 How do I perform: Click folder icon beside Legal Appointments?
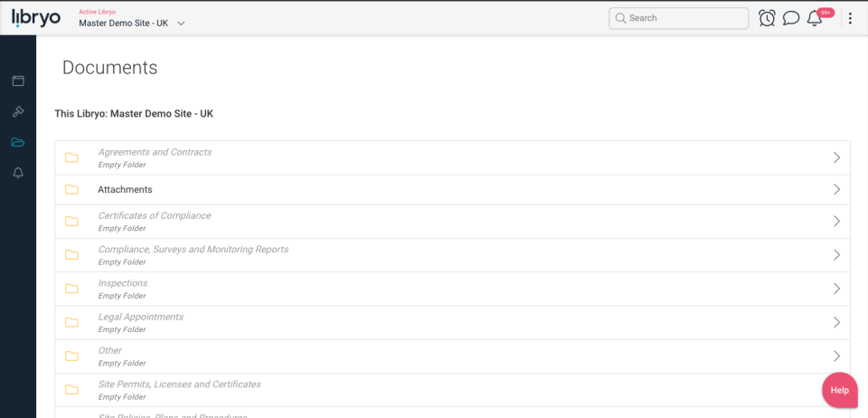pos(71,323)
